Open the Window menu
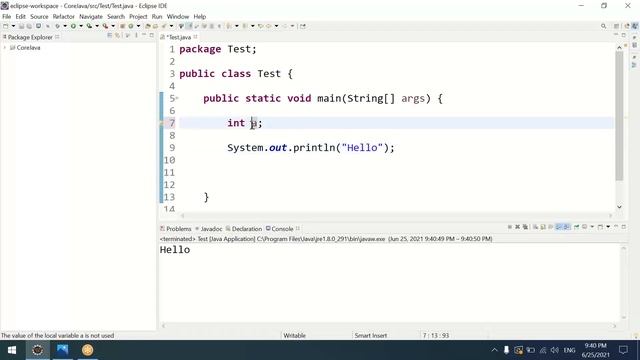 pos(178,17)
